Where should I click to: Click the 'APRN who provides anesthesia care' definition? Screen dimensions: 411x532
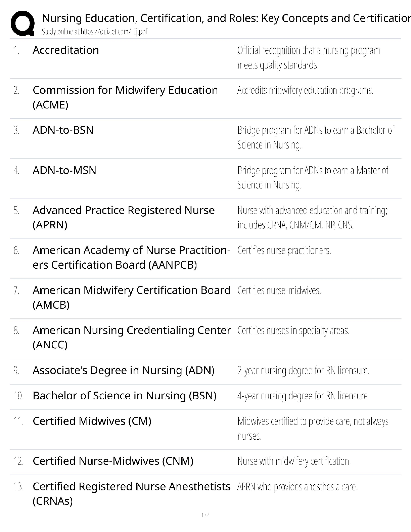[x=297, y=487]
